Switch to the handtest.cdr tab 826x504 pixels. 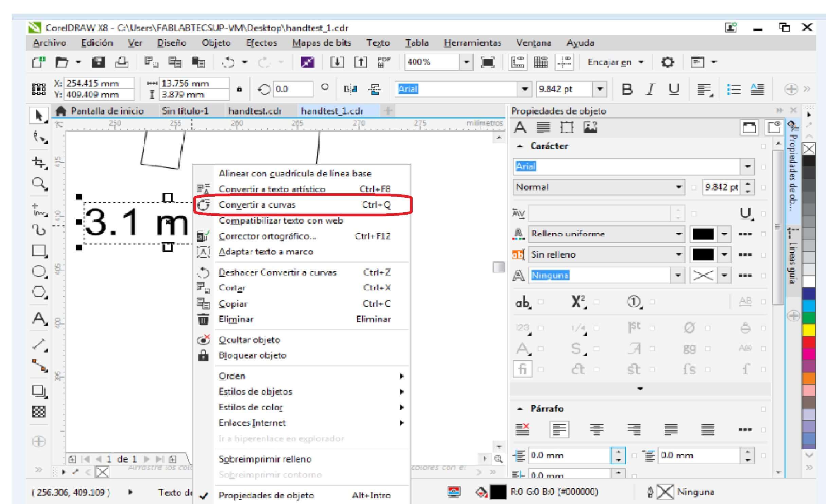pos(255,111)
